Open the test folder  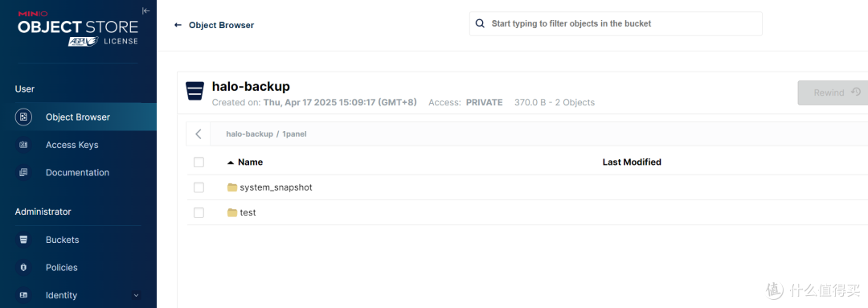click(248, 213)
